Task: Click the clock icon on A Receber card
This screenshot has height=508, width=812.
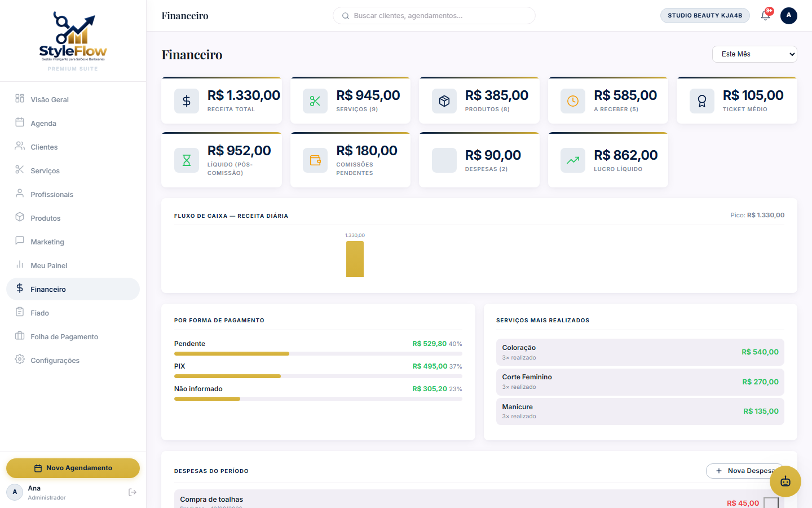Action: point(573,101)
